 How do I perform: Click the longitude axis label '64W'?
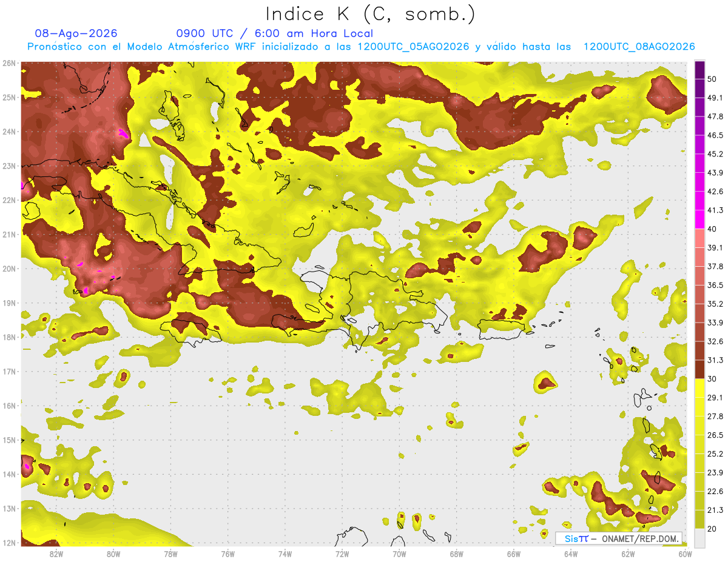[x=571, y=554]
